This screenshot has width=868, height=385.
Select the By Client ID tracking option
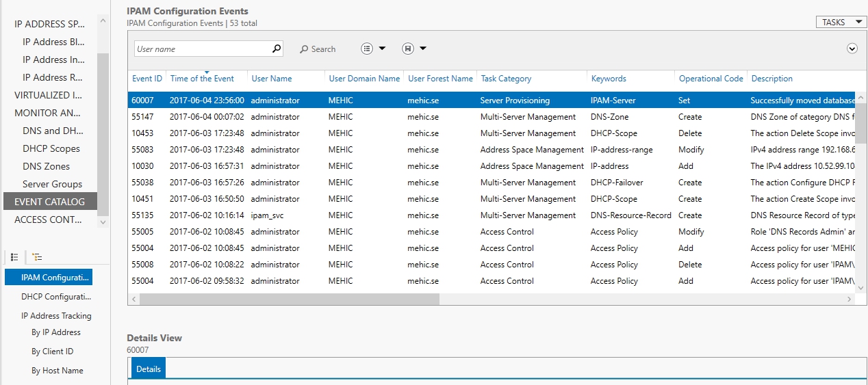pyautogui.click(x=52, y=351)
